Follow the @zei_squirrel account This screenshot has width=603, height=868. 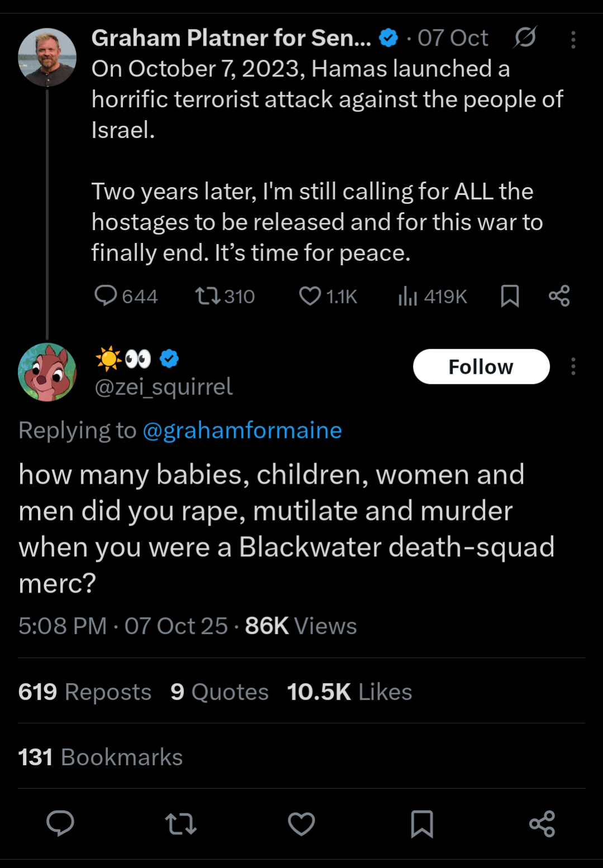481,366
